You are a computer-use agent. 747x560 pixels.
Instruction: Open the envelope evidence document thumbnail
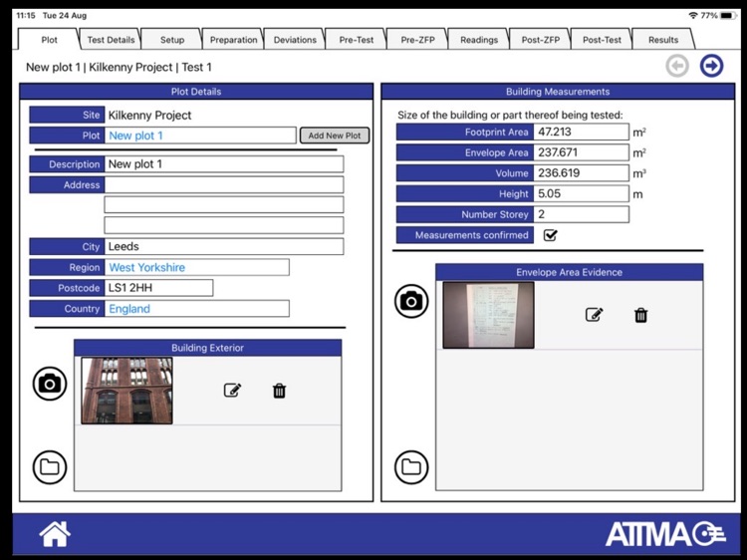pyautogui.click(x=488, y=315)
